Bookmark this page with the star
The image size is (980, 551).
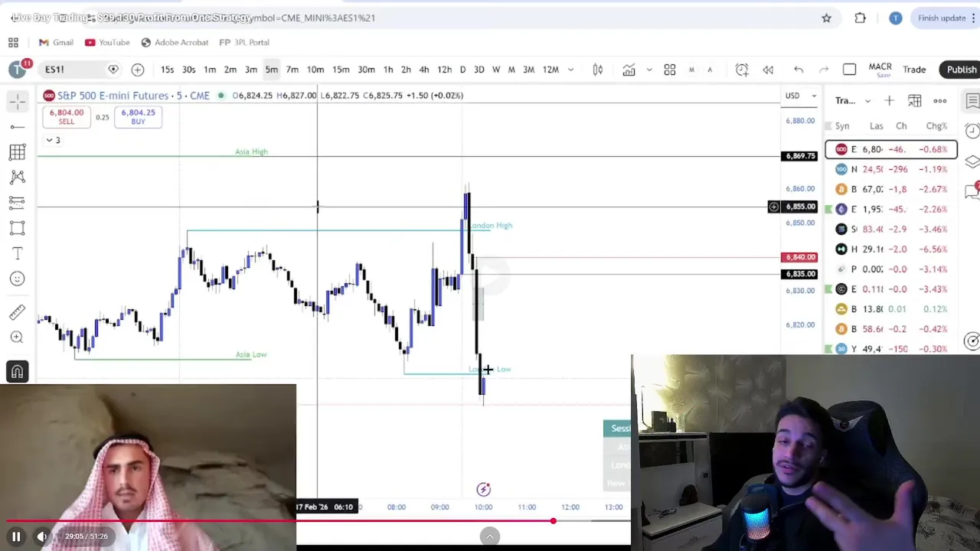pos(826,18)
